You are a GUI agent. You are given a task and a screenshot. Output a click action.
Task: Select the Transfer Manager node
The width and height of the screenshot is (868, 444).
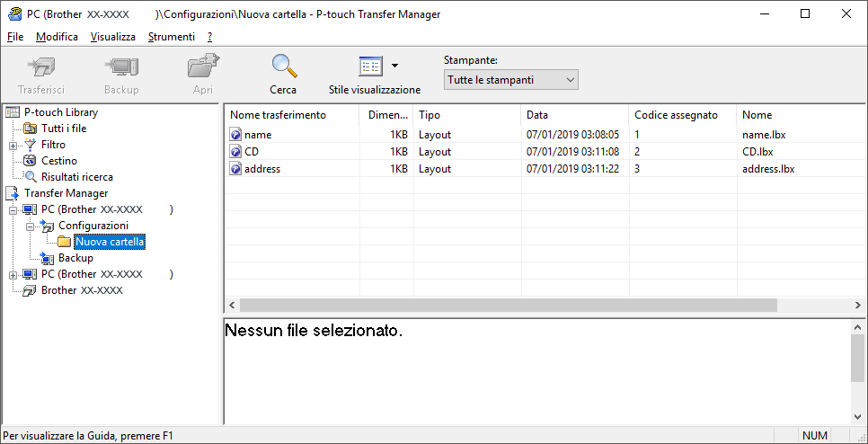coord(66,193)
